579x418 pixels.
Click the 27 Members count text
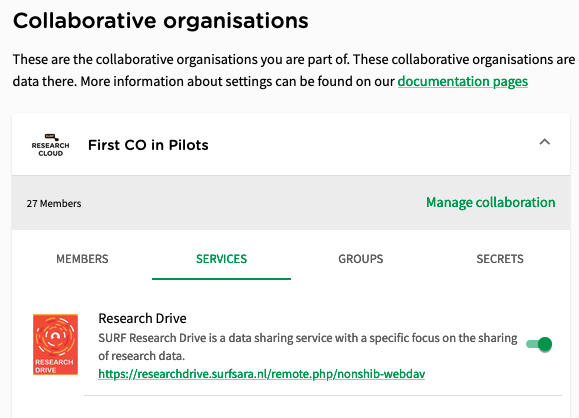(x=54, y=203)
